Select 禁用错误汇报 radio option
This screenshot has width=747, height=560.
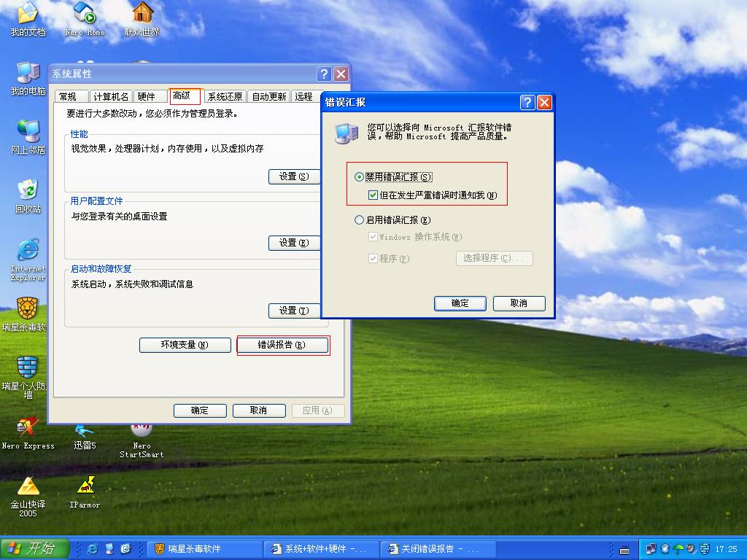point(393,177)
